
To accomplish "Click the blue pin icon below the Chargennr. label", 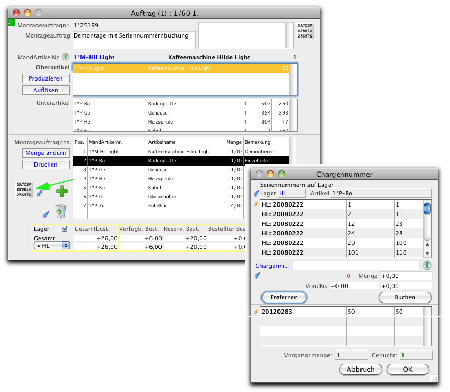I will (257, 275).
